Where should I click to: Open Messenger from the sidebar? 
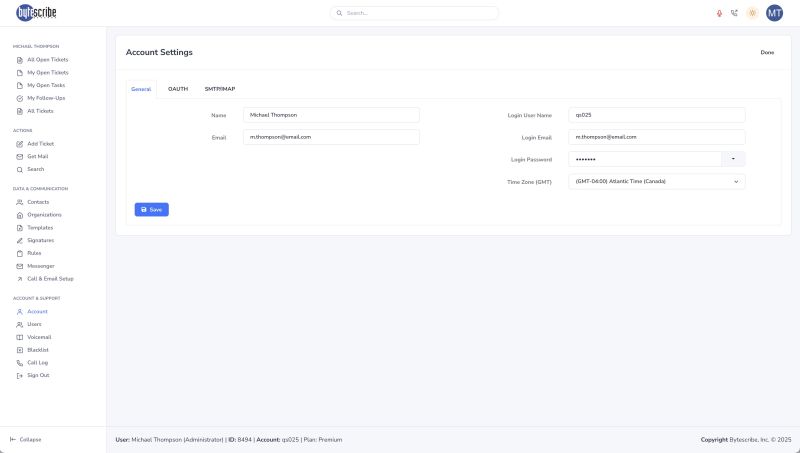pos(40,266)
